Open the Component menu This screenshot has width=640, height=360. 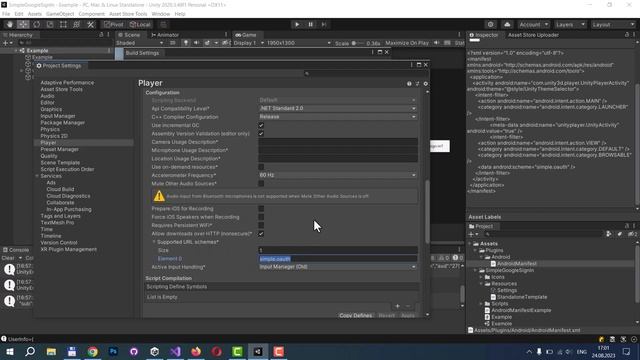[x=91, y=14]
